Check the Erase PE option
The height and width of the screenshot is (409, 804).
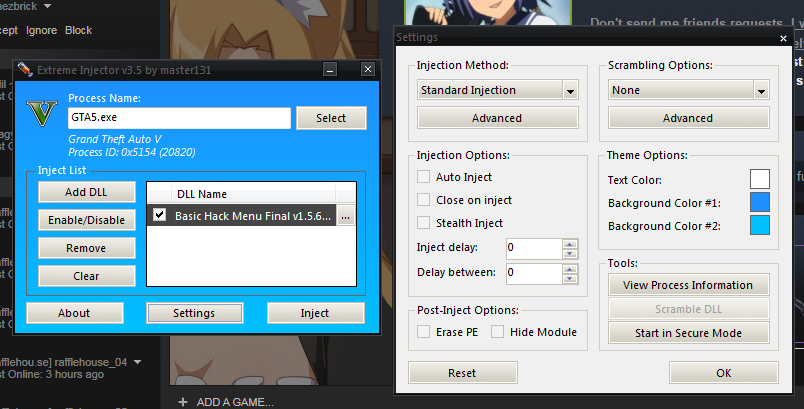click(x=424, y=332)
